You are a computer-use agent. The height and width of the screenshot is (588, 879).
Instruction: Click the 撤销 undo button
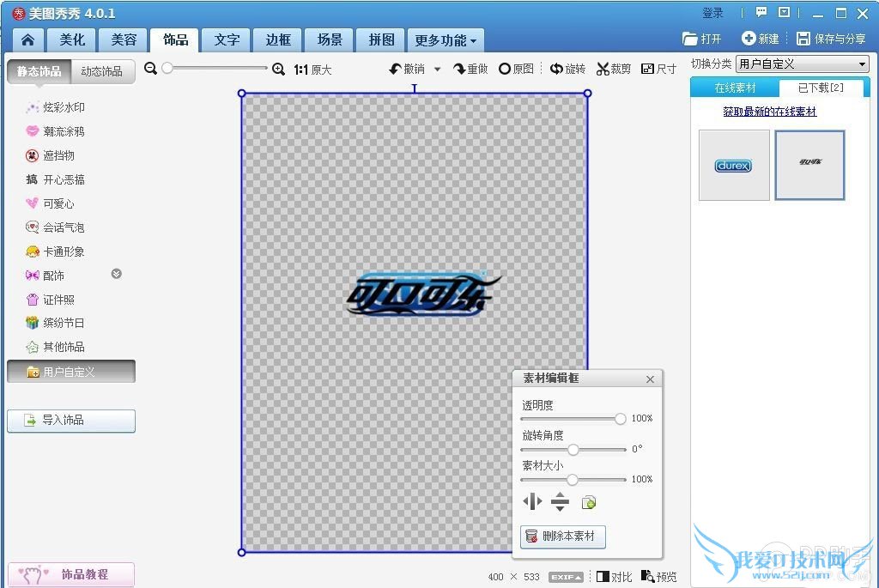[x=408, y=69]
